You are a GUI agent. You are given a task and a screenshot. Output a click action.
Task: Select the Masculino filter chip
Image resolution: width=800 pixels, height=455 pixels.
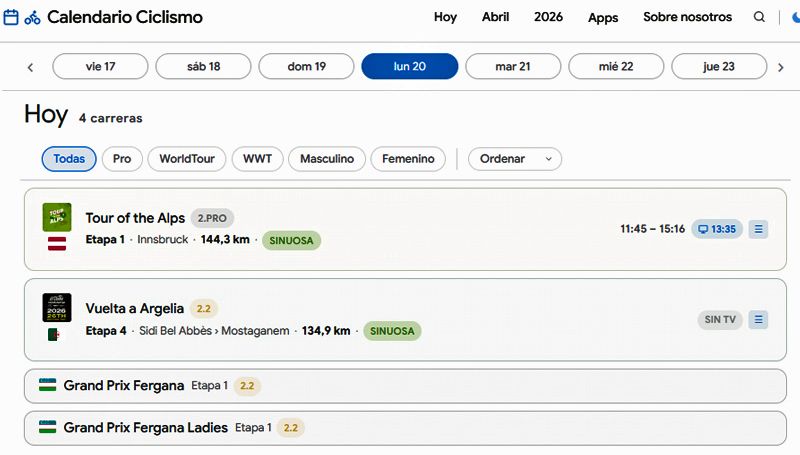pos(327,159)
